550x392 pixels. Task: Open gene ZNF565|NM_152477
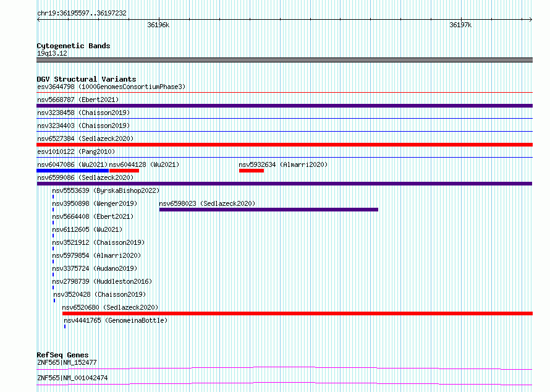(x=67, y=362)
